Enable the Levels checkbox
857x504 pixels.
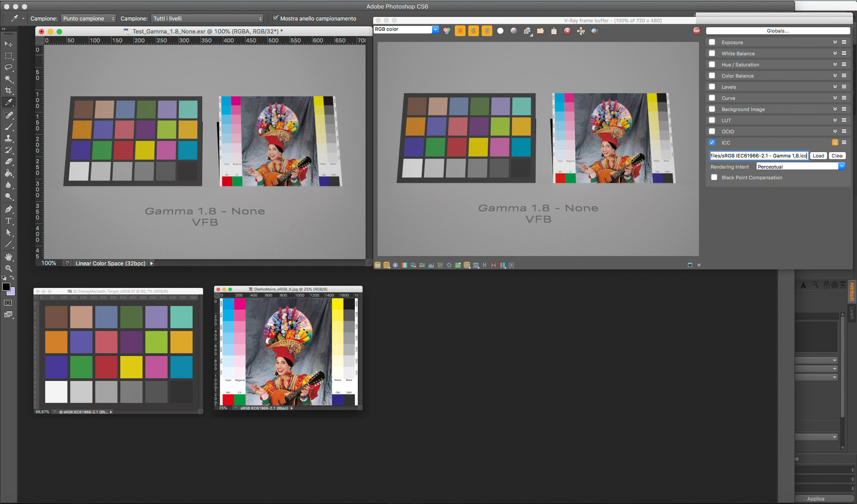pos(712,87)
